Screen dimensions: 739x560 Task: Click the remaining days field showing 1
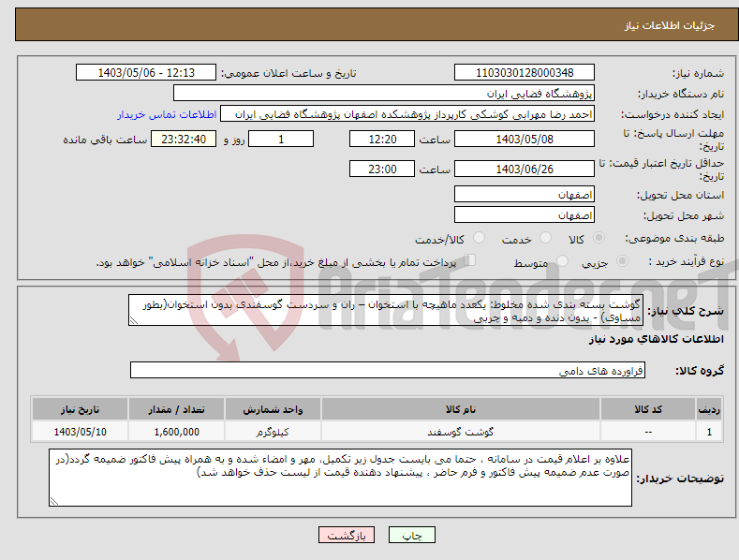click(281, 139)
